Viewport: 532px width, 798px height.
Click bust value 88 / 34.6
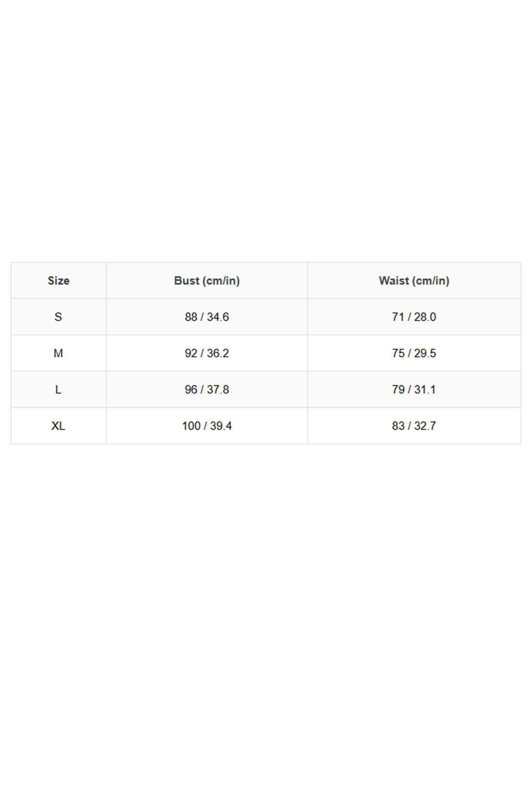point(207,317)
